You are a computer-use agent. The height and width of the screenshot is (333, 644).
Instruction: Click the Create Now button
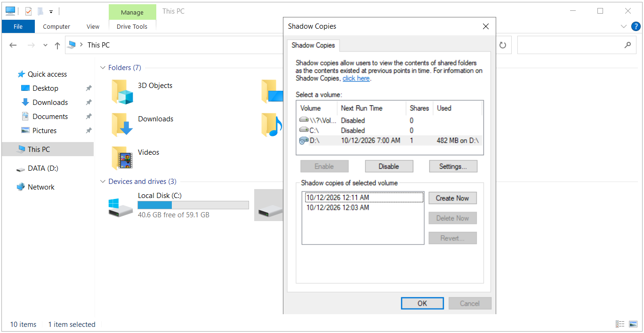click(x=452, y=198)
